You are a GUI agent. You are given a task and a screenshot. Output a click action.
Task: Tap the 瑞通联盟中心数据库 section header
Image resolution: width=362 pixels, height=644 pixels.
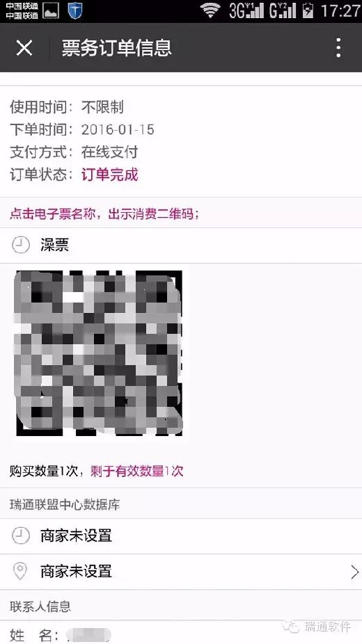(65, 504)
